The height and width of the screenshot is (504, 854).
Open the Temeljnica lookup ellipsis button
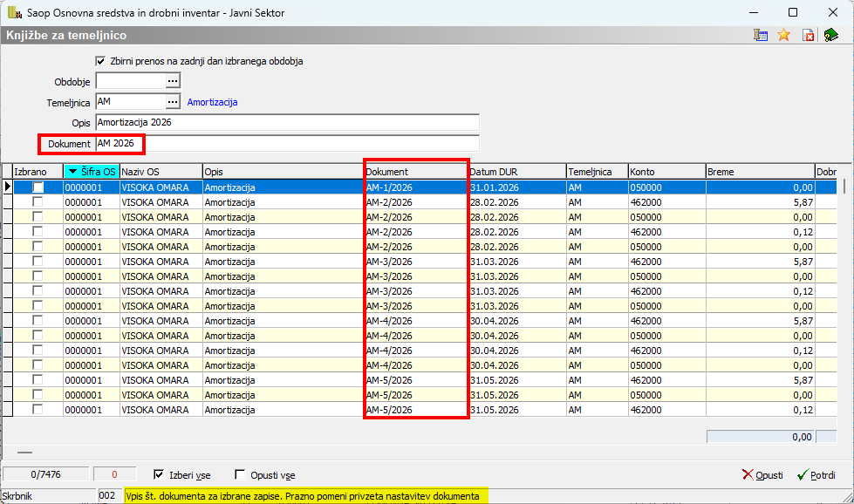(173, 102)
